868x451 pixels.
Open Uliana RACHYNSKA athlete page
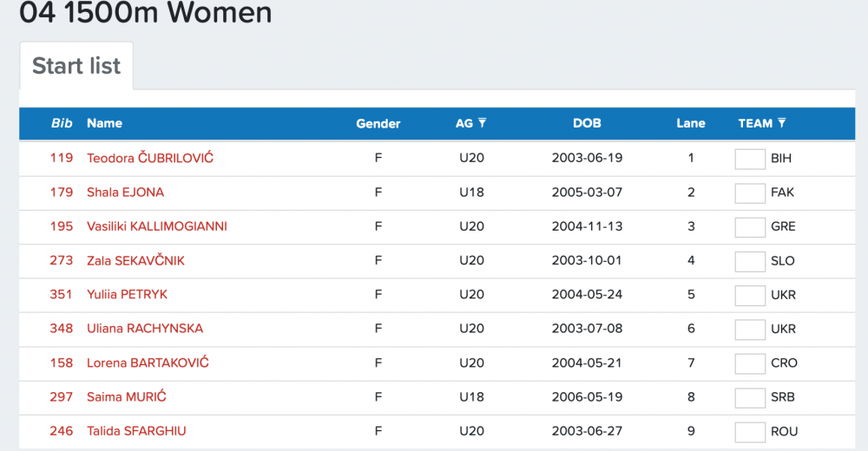145,329
